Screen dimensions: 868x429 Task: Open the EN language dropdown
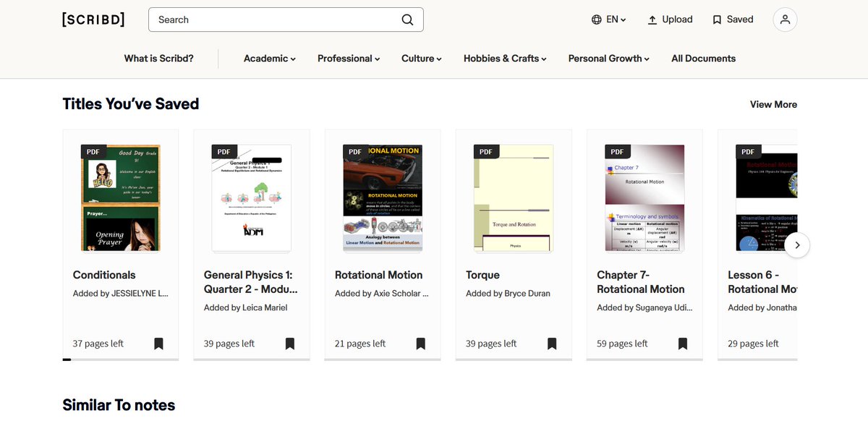pyautogui.click(x=616, y=20)
